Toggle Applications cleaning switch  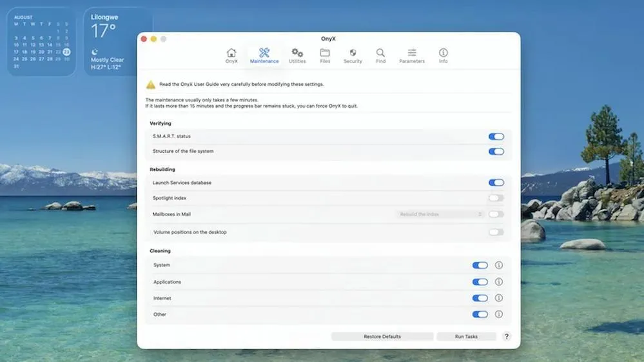[x=480, y=282]
